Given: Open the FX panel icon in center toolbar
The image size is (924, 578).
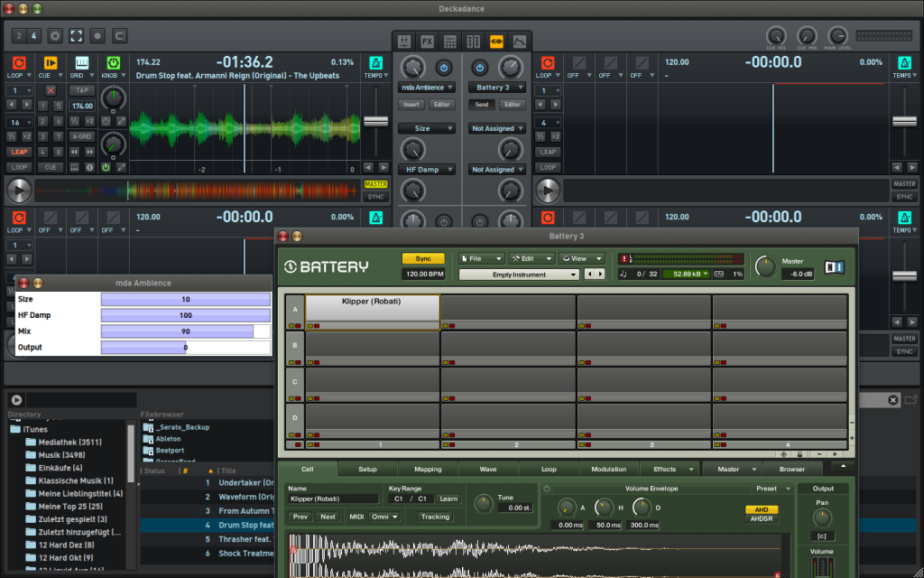Looking at the screenshot, I should [427, 41].
